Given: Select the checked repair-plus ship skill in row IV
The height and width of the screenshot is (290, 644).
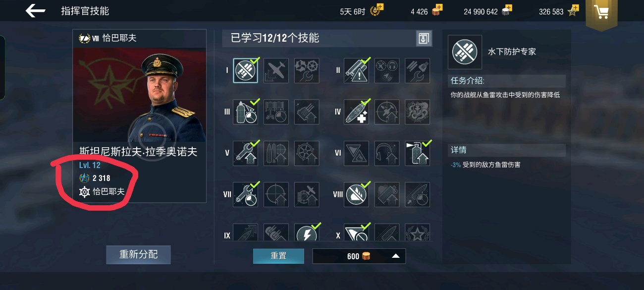Looking at the screenshot, I should coord(356,112).
